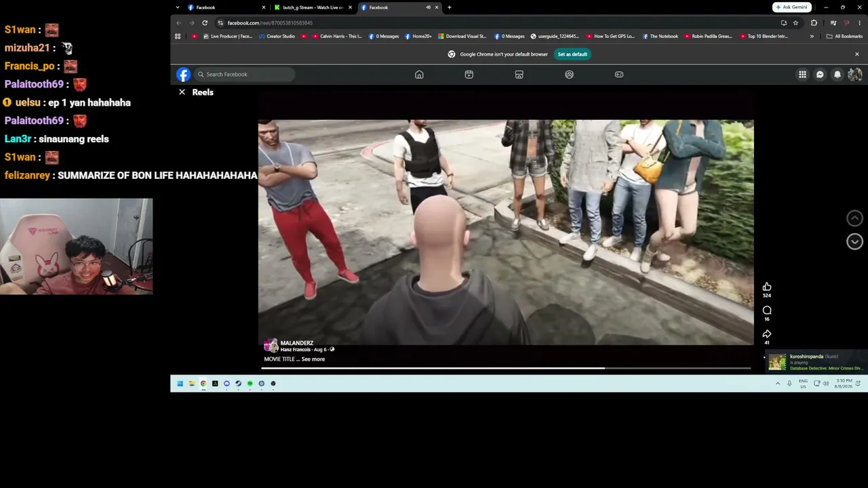Mute the audio on the active Facebook tab
868x488 pixels.
[428, 7]
